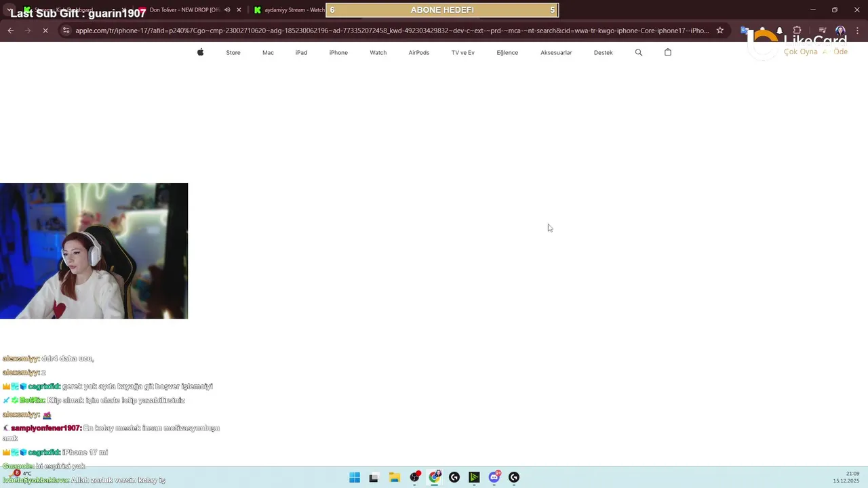Open the shopping bag icon
Viewport: 868px width, 488px height.
pyautogui.click(x=668, y=52)
